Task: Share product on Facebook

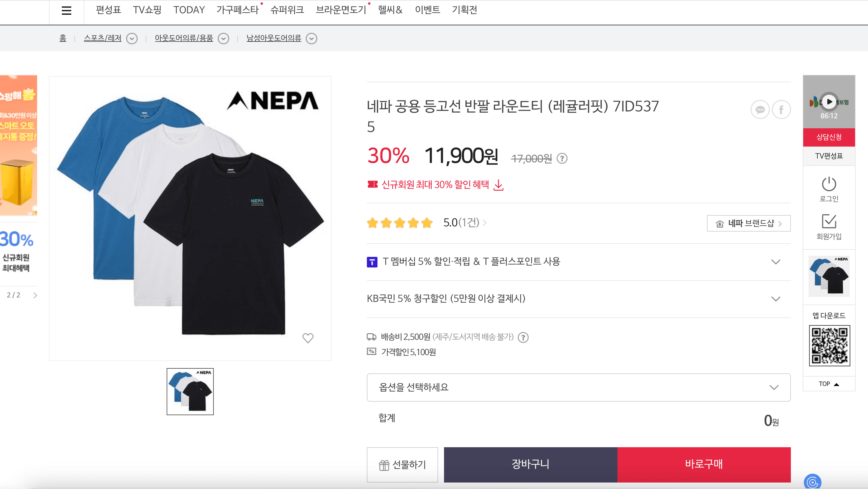Action: point(781,109)
